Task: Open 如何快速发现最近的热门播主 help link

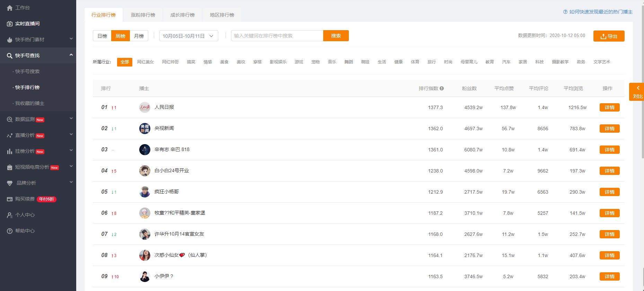Action: (601, 12)
